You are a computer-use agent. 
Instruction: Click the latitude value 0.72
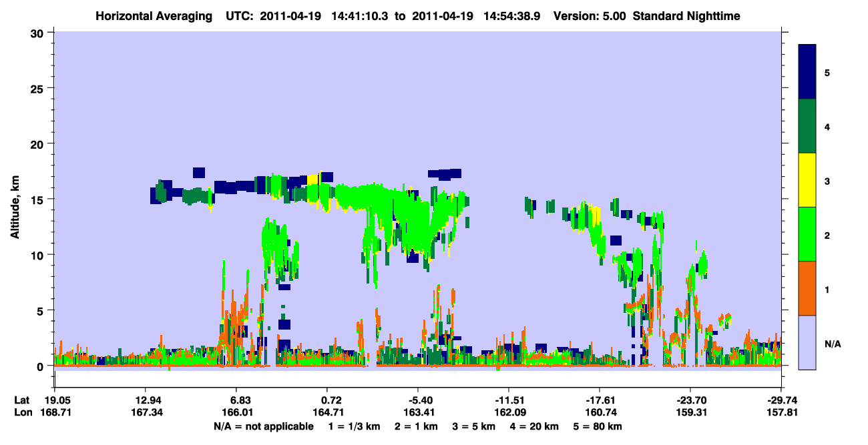pos(331,400)
